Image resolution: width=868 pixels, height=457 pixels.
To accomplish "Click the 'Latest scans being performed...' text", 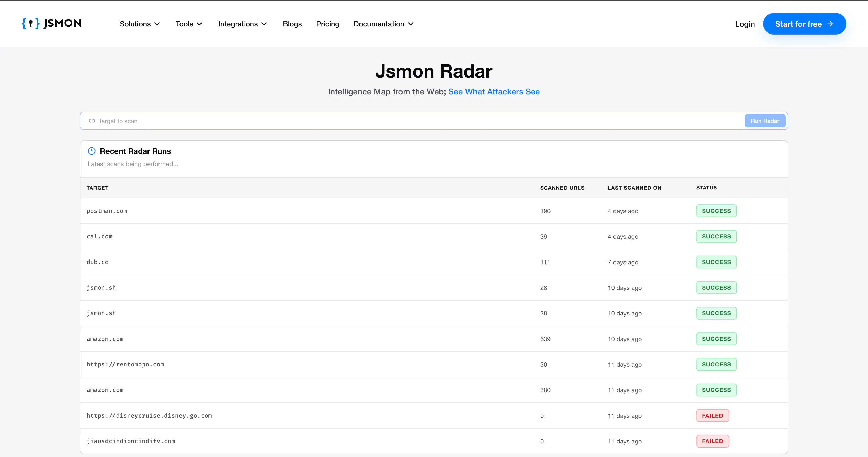I will click(133, 164).
